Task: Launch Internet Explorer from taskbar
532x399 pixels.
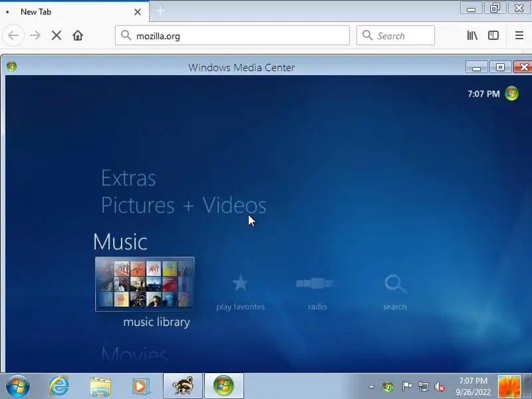Action: coord(59,386)
